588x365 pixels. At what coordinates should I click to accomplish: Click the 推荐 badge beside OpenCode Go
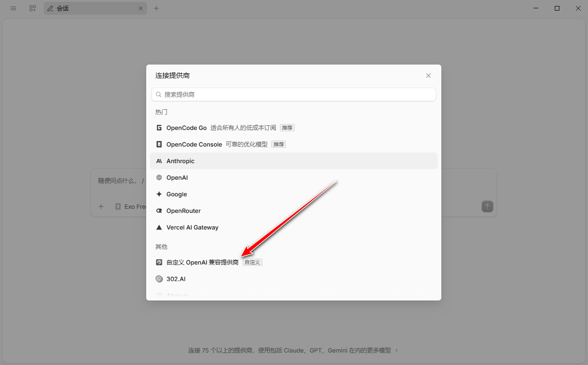[x=287, y=128]
